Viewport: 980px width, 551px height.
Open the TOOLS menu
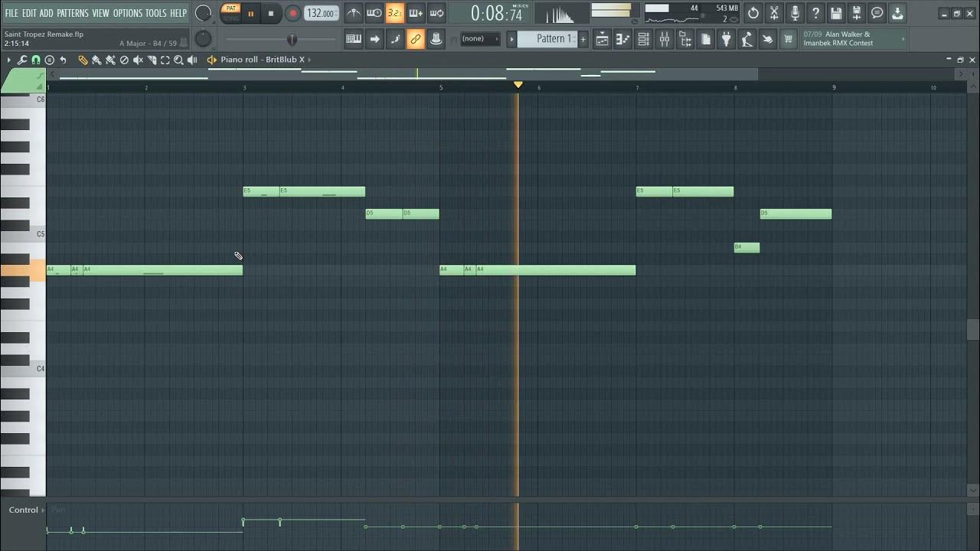(x=156, y=13)
